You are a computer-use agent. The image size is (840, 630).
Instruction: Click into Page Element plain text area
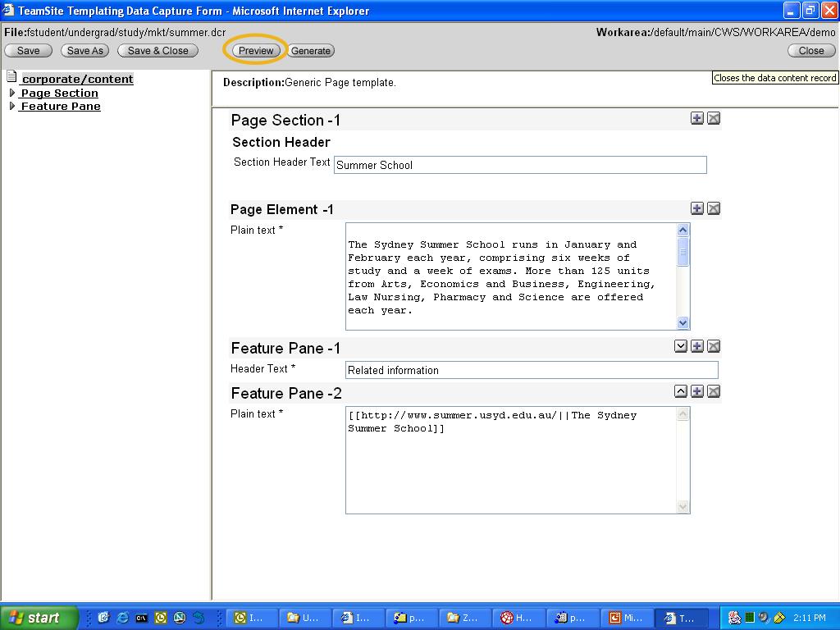512,276
